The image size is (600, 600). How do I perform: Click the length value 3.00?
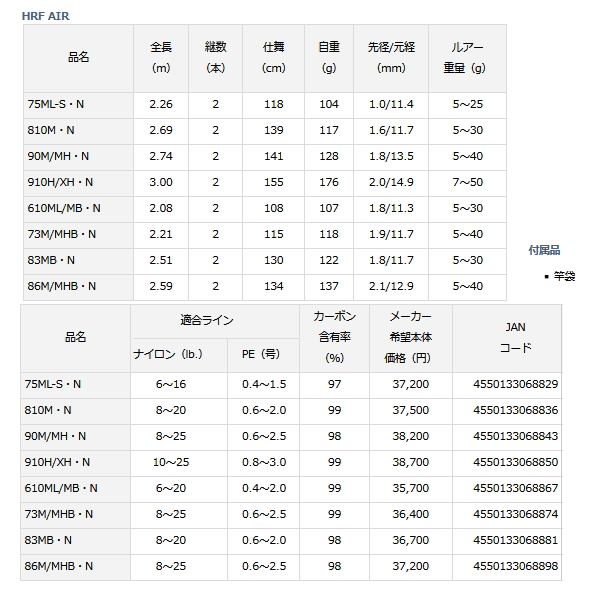161,182
